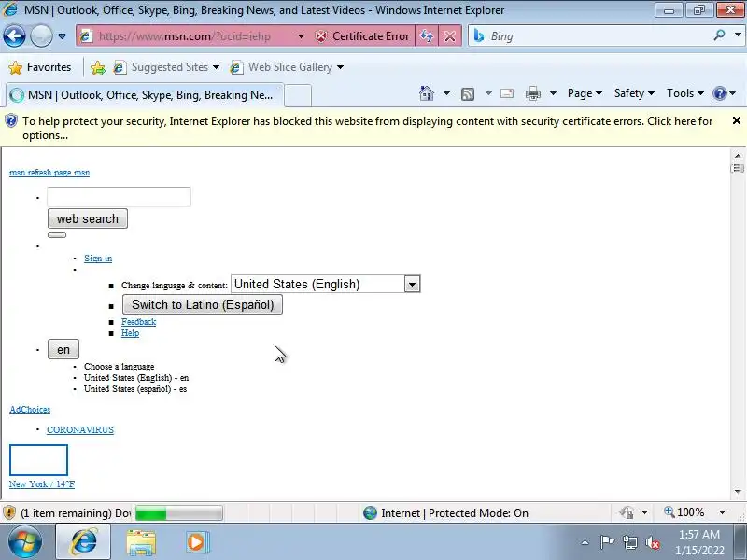Open New York / 14°F weather link
The height and width of the screenshot is (560, 747).
[42, 484]
